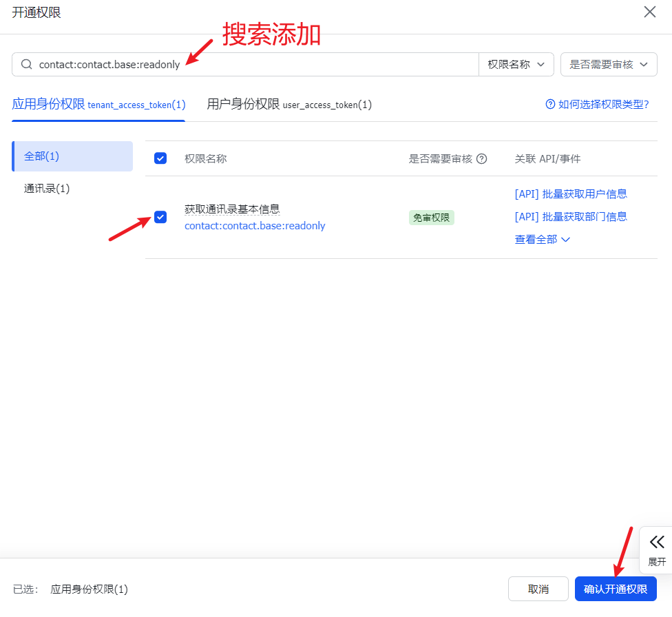Toggle the select-all checkbox in table header

[160, 158]
